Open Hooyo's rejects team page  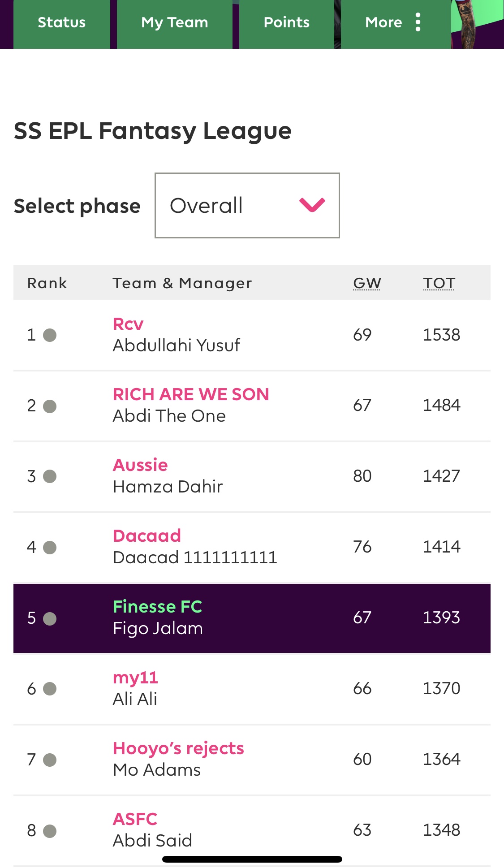pos(178,748)
